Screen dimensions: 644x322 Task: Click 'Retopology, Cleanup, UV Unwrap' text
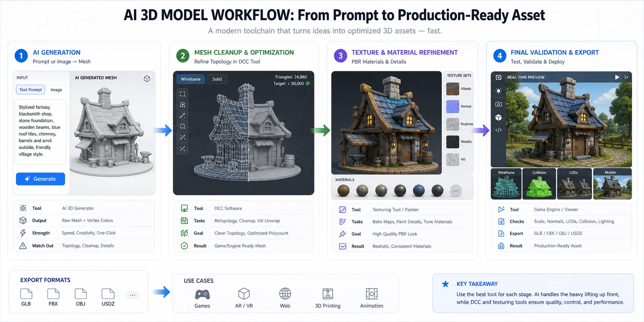click(247, 221)
